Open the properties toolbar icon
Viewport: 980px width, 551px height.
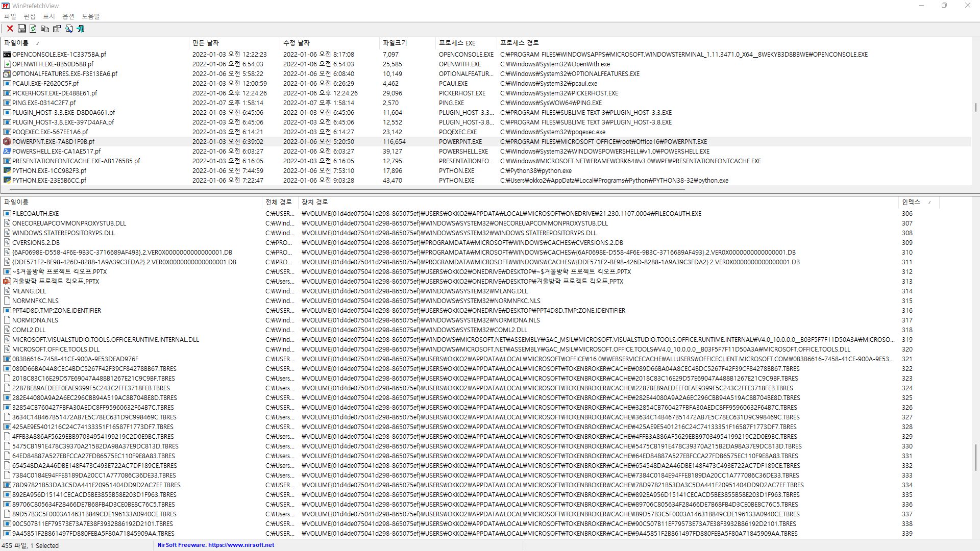pyautogui.click(x=57, y=29)
